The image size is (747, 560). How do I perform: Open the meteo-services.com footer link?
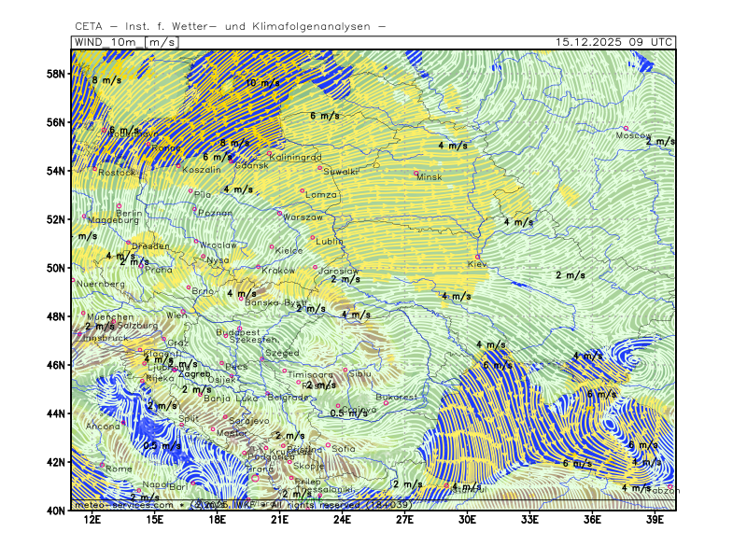[x=123, y=505]
